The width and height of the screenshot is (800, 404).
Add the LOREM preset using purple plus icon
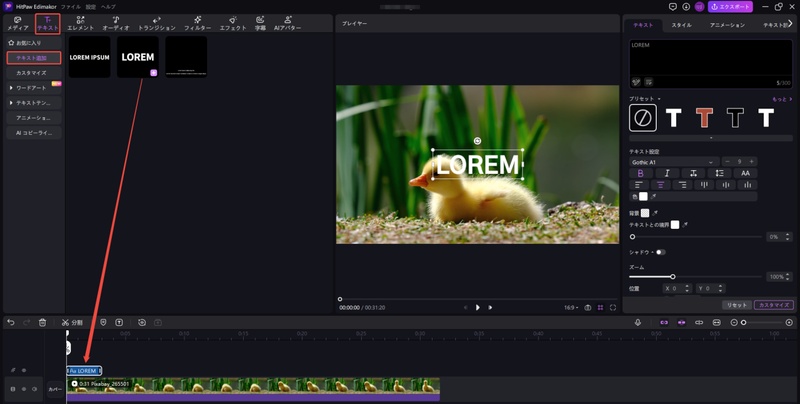point(154,73)
